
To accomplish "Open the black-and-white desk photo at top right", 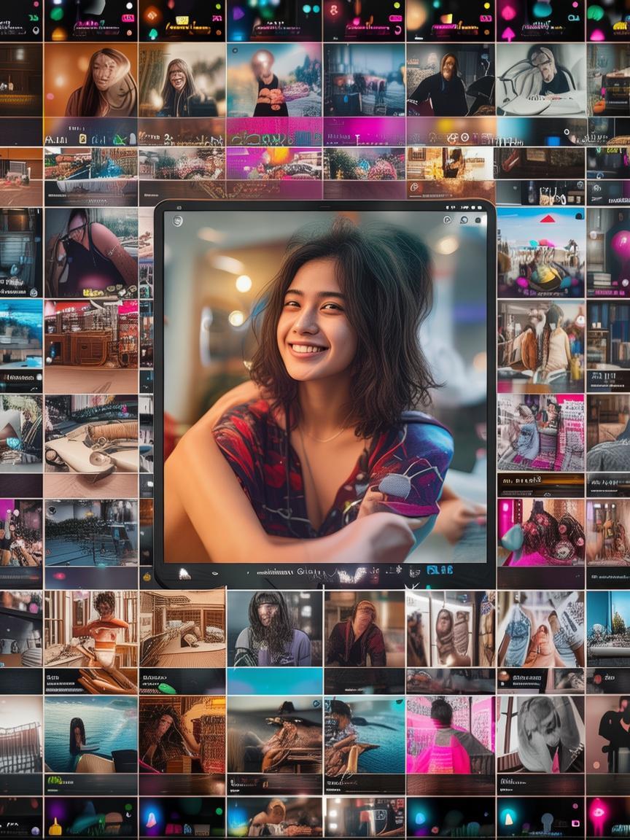I will 540,80.
